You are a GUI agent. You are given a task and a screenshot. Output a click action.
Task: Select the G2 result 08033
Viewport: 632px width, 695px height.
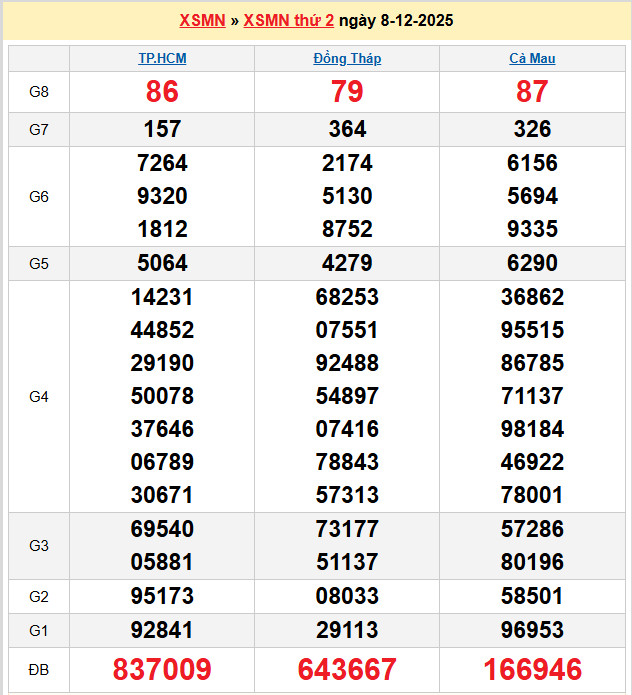coord(347,596)
